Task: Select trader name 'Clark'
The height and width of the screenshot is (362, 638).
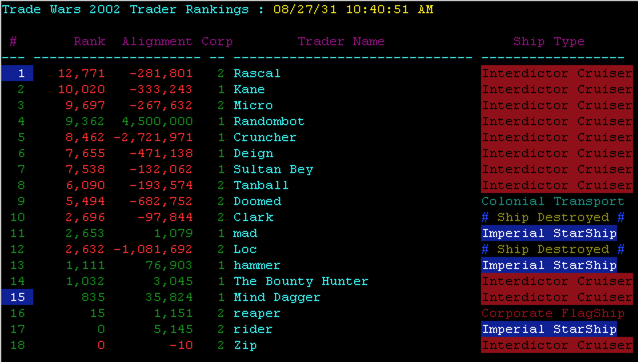Action: [253, 217]
